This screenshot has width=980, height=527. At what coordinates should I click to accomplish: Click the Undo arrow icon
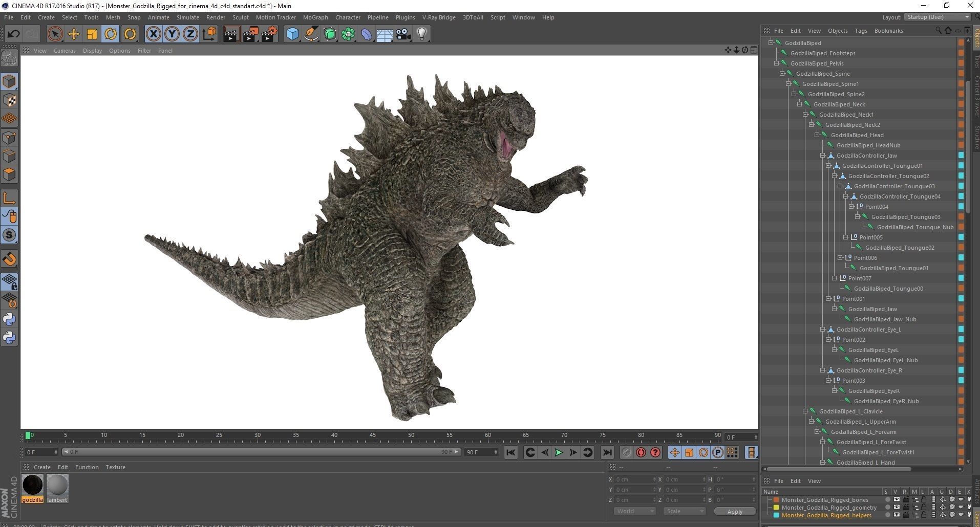(x=13, y=34)
